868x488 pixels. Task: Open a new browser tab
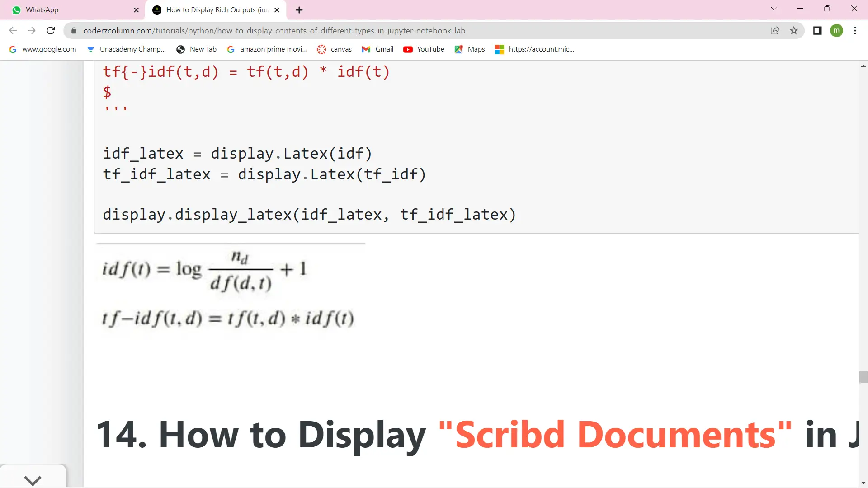tap(300, 10)
